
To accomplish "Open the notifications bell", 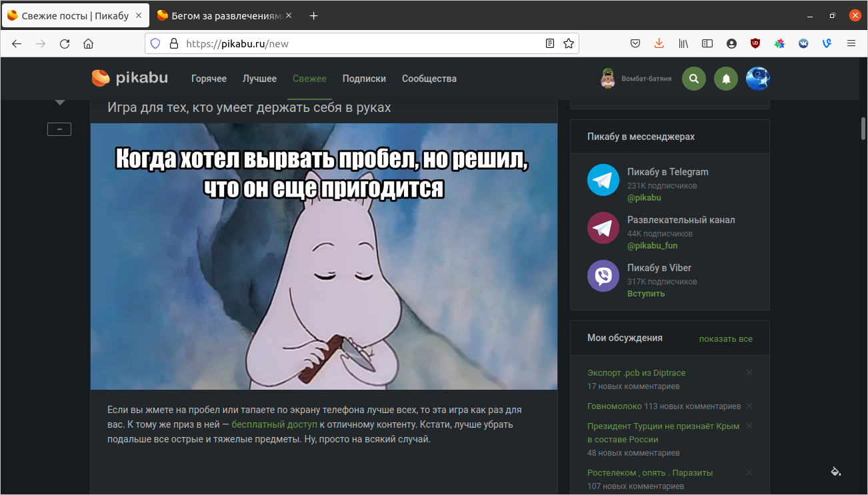I will pyautogui.click(x=726, y=79).
